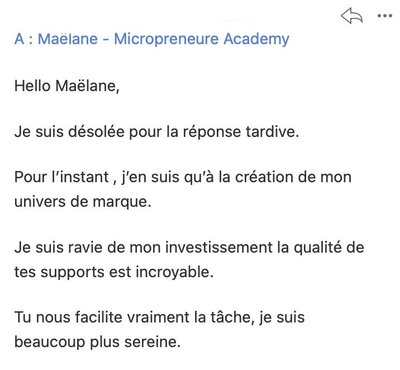Screen dimensions: 400x370
Task: Click the final line "beaucoup plus sereine."
Action: [x=97, y=342]
